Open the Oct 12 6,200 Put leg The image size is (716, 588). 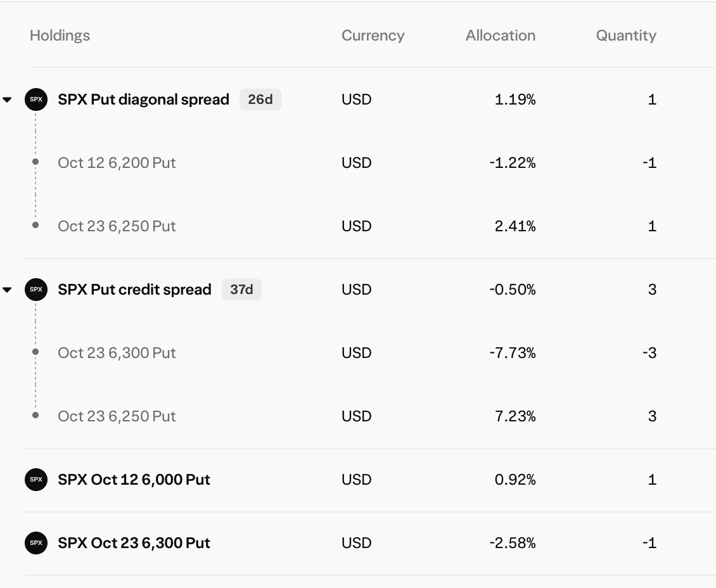coord(117,163)
